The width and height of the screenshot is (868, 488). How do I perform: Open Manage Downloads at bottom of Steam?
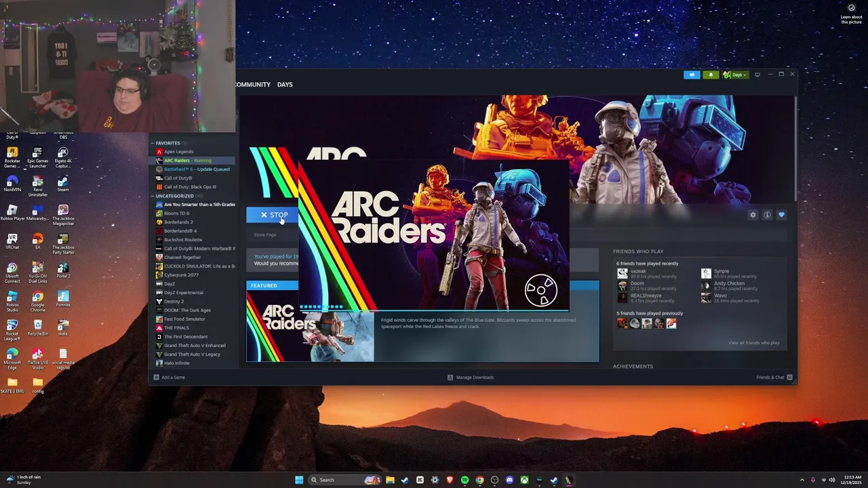pos(470,378)
